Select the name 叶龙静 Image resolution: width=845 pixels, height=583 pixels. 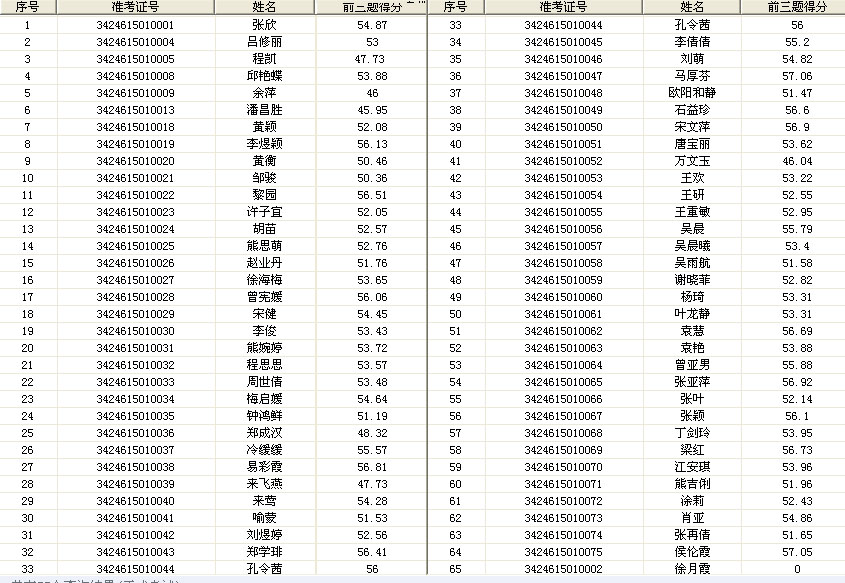point(692,314)
